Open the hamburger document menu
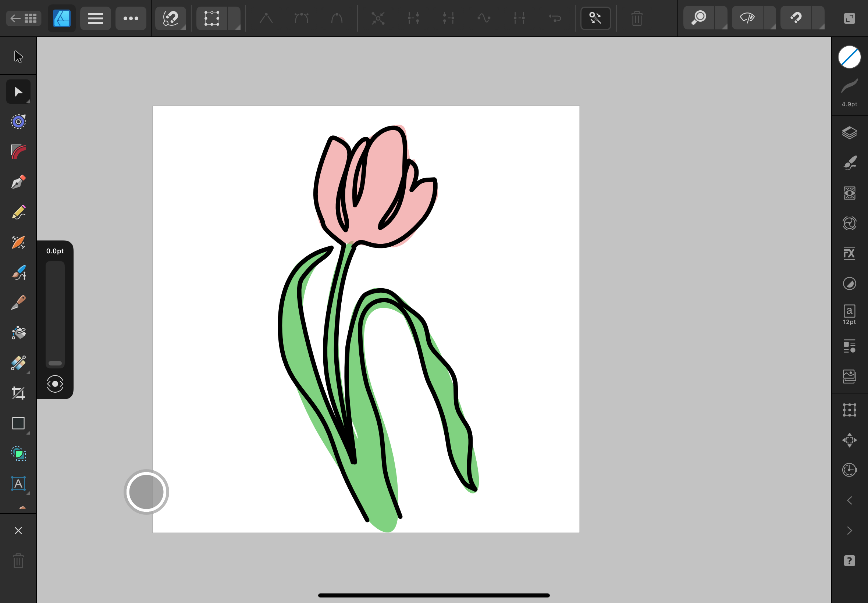 [x=96, y=18]
